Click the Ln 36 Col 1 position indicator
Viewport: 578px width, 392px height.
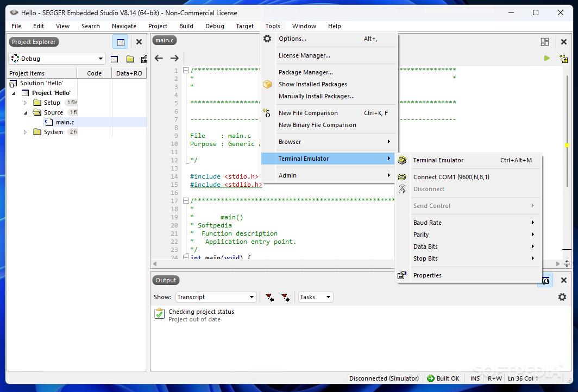tap(523, 378)
